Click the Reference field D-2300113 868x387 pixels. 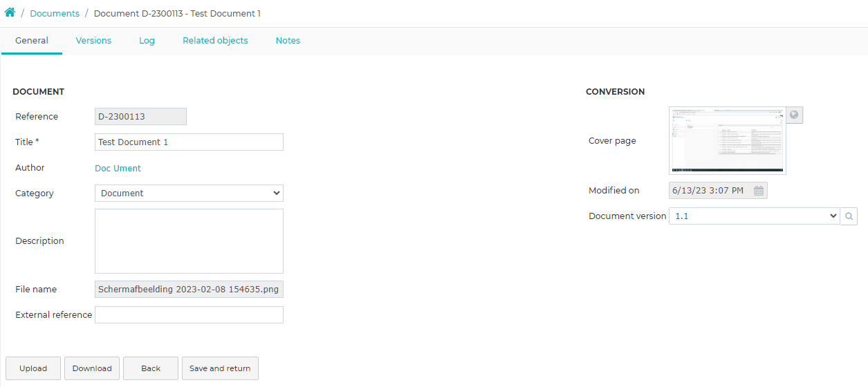click(140, 117)
